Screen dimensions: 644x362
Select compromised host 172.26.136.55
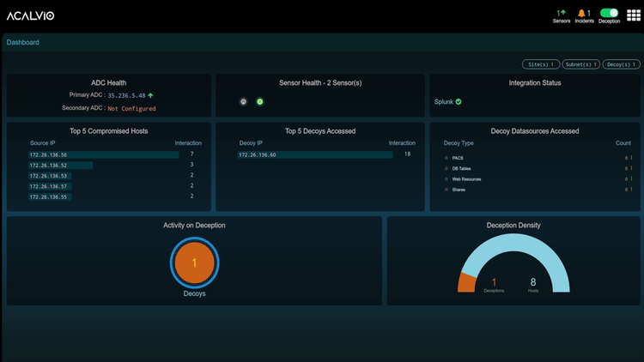click(50, 197)
